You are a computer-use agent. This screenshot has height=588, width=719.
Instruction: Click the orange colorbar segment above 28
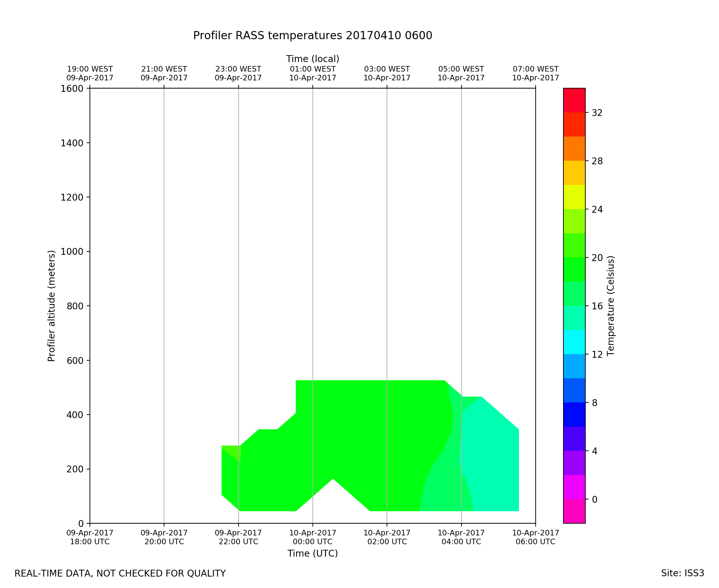574,149
